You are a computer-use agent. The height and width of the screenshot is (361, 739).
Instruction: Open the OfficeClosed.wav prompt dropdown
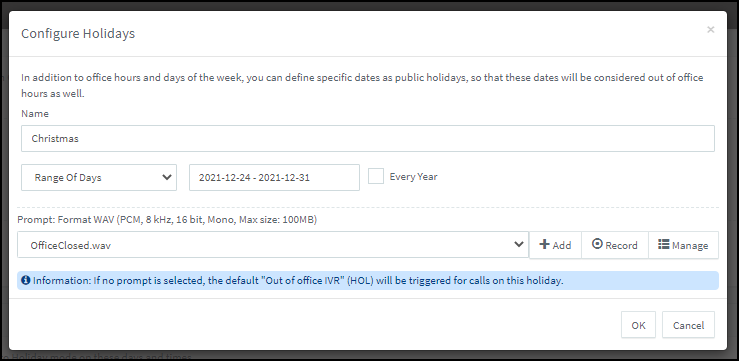point(273,245)
